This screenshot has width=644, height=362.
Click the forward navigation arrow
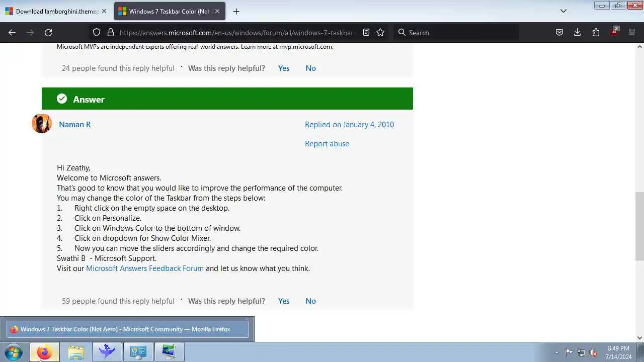click(30, 32)
